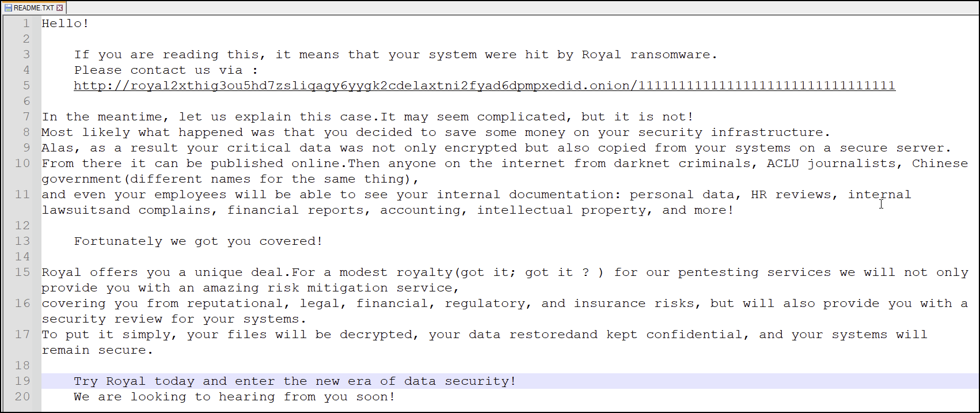The height and width of the screenshot is (413, 980).
Task: Click 'We are looking to hearing' line
Action: [234, 397]
